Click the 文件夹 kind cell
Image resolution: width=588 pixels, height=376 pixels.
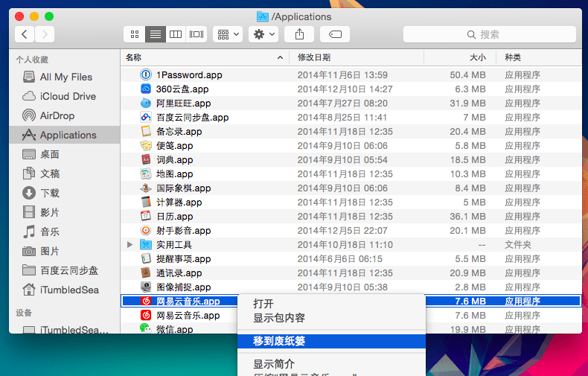click(x=518, y=245)
